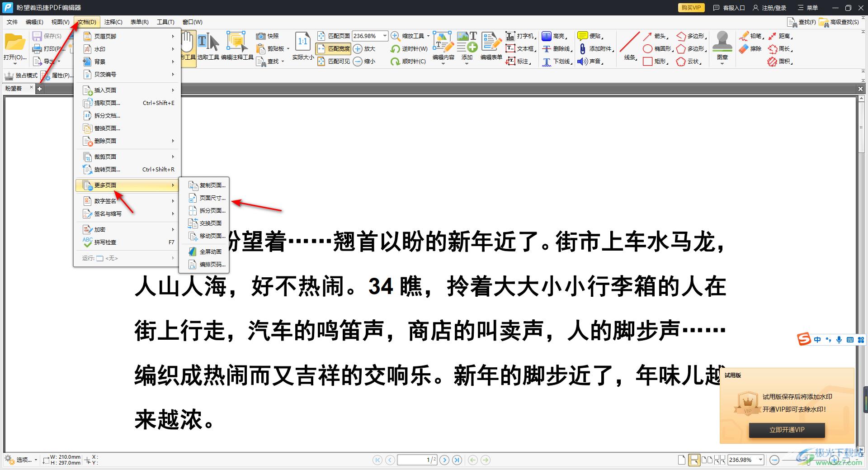
Task: Choose Fit Visible (匹配可见) zoom
Action: [334, 61]
